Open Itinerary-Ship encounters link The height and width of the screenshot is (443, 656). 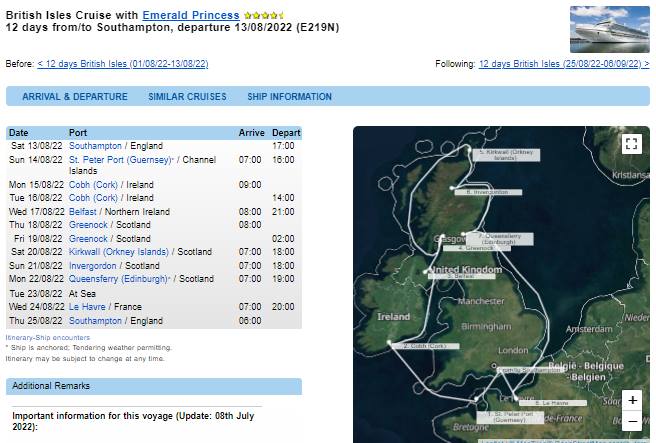click(48, 338)
